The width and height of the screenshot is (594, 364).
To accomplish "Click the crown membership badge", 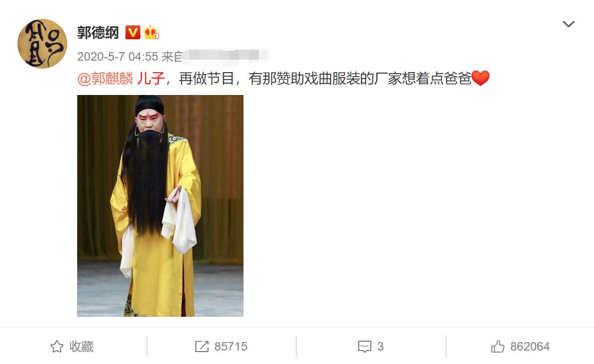I will point(151,32).
